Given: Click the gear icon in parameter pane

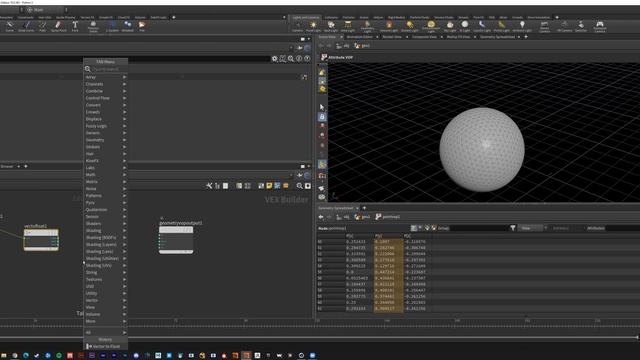Looking at the screenshot, I should [x=275, y=59].
